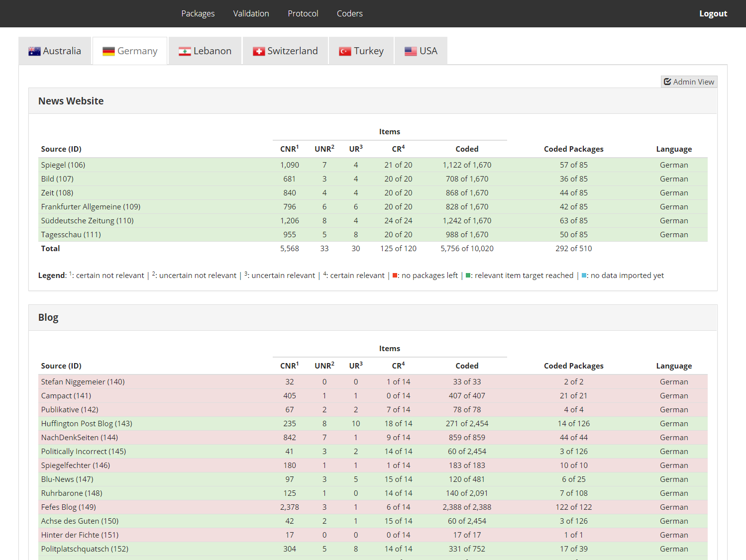Select Hinter der Fichte (151)
This screenshot has width=746, height=560.
point(373,535)
